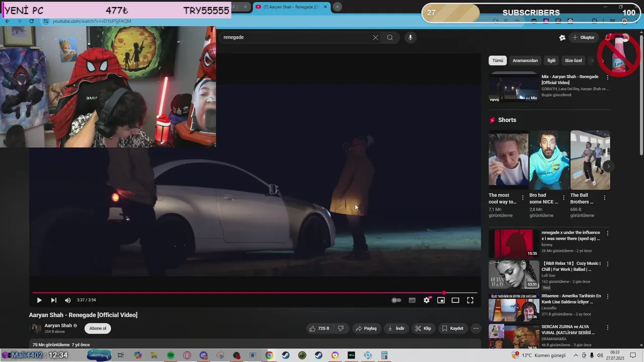Select the Size özel filter chip

573,60
